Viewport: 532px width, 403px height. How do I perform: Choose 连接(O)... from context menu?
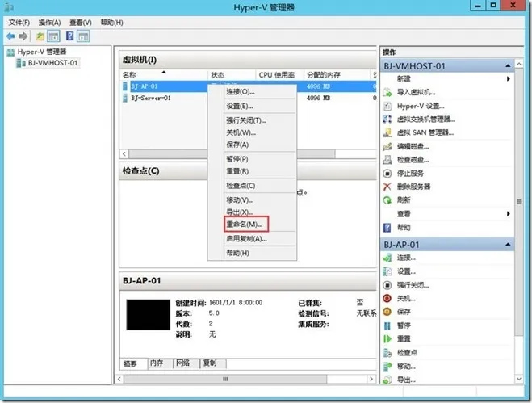point(251,92)
